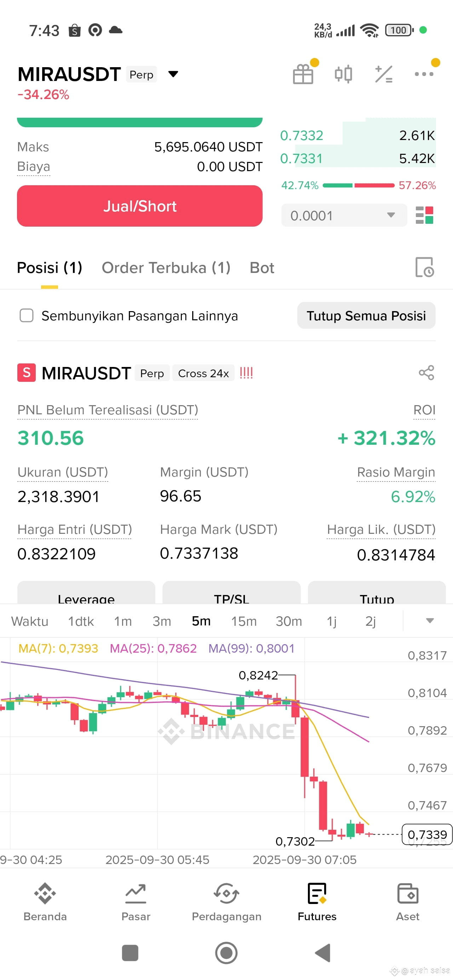The height and width of the screenshot is (980, 453).
Task: Open the plus/minus calculator icon
Action: pos(384,74)
